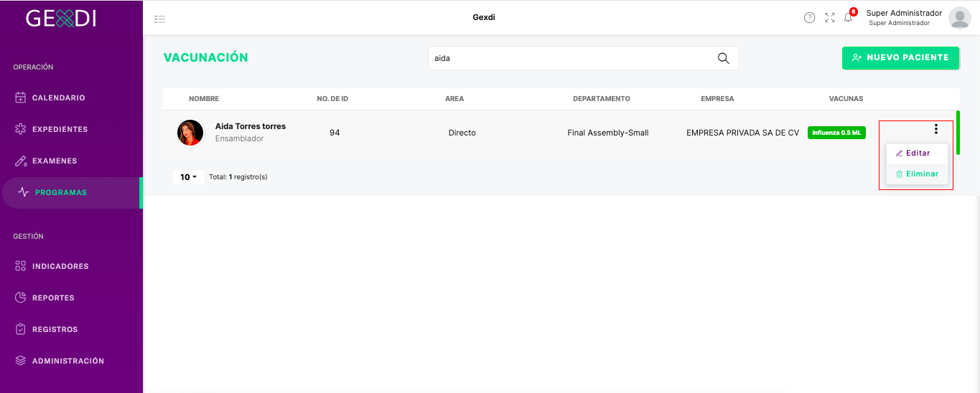Click the ID value 94
Viewport: 980px width, 393px height.
335,133
